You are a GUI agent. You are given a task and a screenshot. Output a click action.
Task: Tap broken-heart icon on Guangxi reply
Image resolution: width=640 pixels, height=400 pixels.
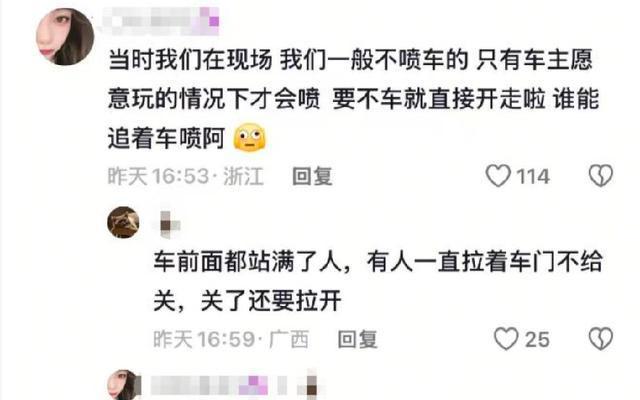[x=601, y=339]
